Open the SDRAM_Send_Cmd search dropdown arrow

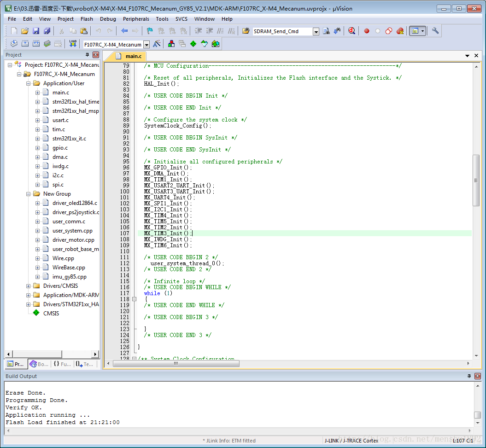[316, 32]
